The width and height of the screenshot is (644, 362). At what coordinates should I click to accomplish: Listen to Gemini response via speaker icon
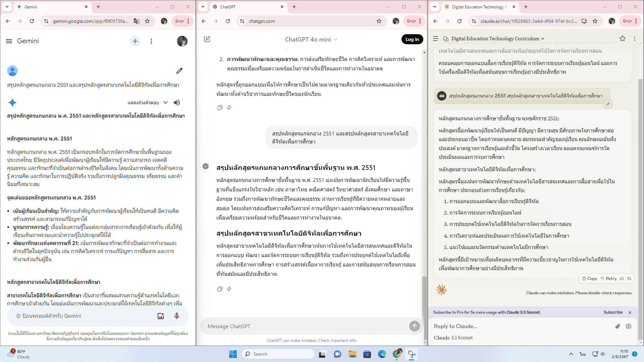[177, 103]
